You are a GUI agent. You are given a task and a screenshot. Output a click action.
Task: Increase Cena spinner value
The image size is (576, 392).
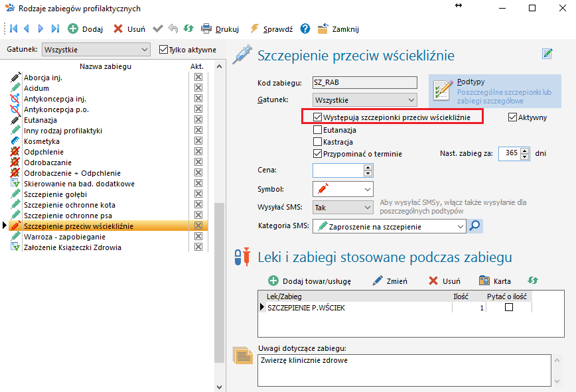pyautogui.click(x=368, y=167)
